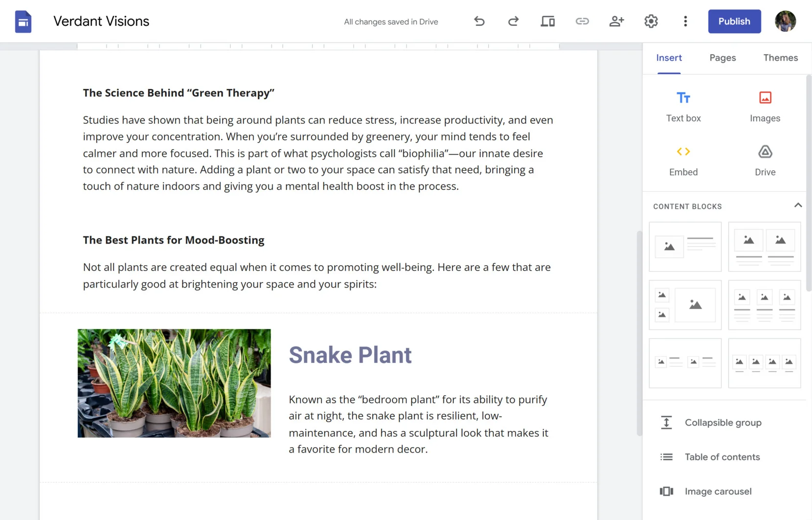Add an Image carousel
This screenshot has width=812, height=520.
point(718,491)
